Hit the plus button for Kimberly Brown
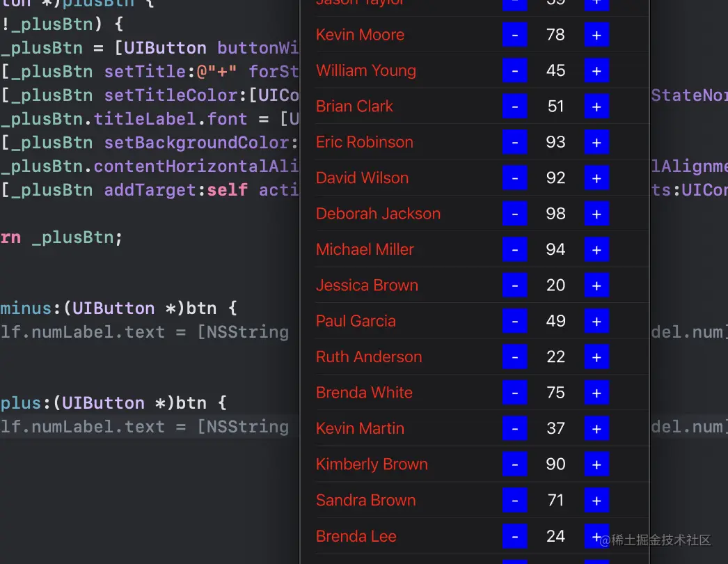Viewport: 728px width, 564px height. click(x=596, y=464)
